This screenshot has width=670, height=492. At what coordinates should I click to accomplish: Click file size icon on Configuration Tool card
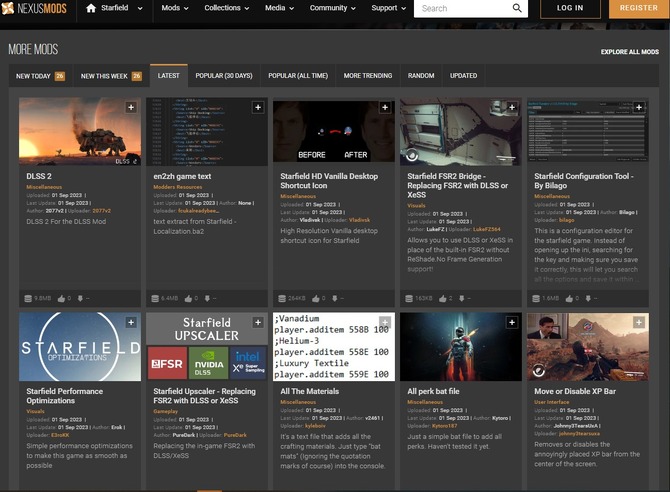(x=536, y=298)
